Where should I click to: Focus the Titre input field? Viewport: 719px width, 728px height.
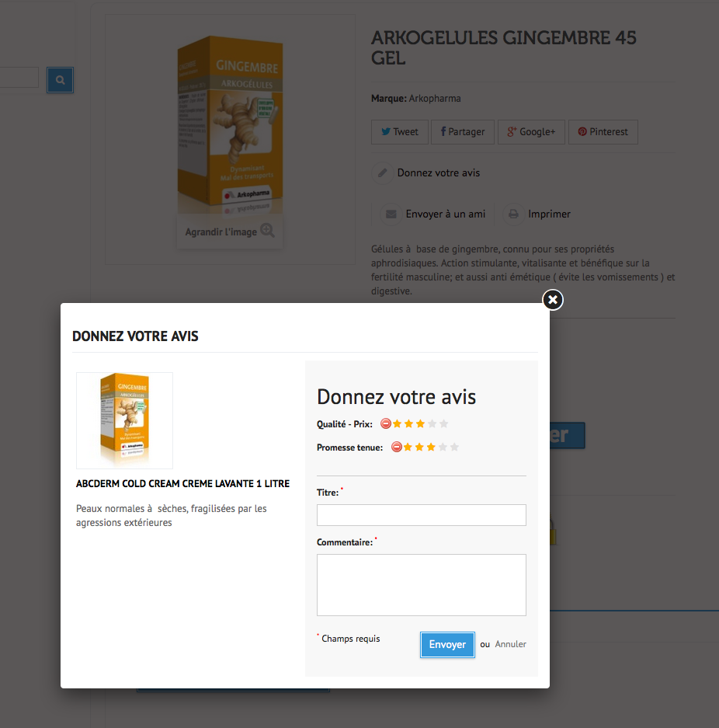pyautogui.click(x=421, y=515)
